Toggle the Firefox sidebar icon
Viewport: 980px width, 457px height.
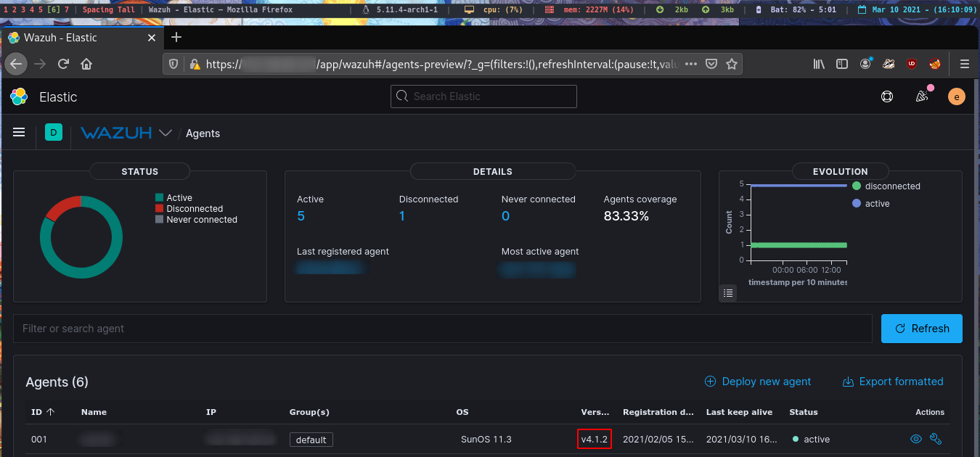[x=842, y=64]
